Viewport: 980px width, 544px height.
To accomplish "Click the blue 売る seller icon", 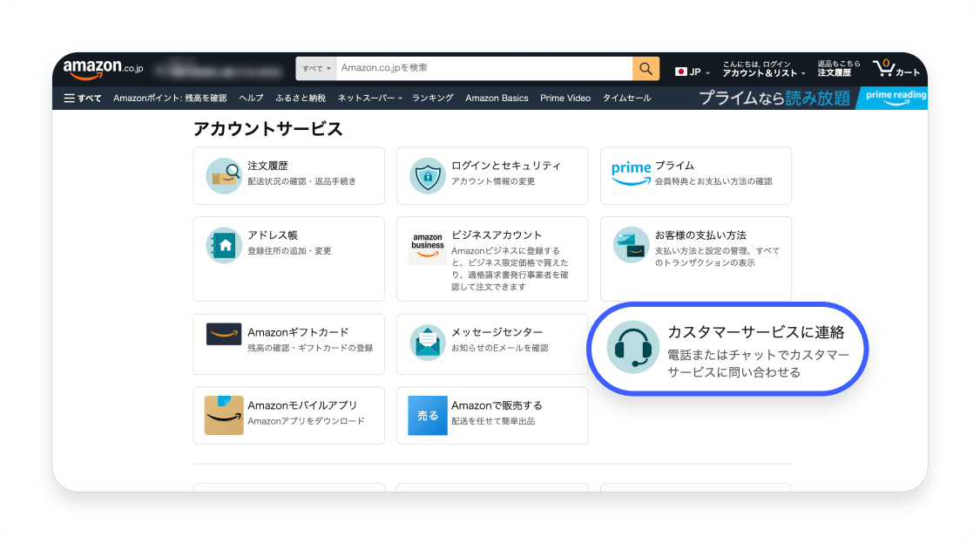I will point(427,415).
